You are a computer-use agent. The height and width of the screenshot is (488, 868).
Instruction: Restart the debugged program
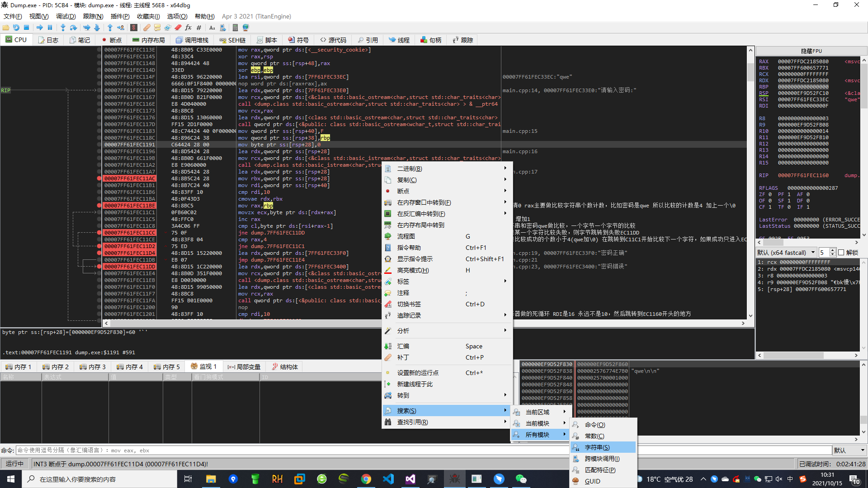coord(16,28)
